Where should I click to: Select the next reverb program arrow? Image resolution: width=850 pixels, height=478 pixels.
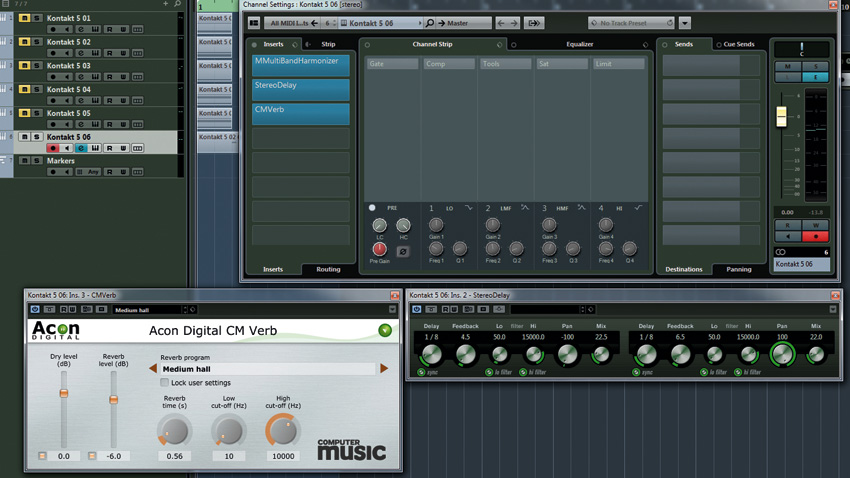[x=384, y=369]
